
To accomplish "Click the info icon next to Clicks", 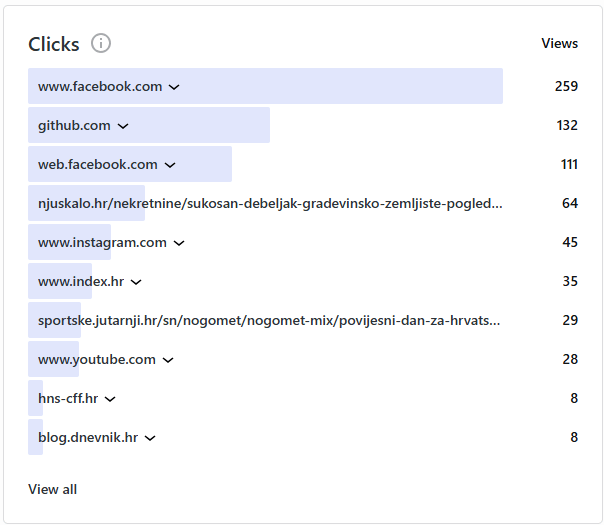I will (101, 43).
